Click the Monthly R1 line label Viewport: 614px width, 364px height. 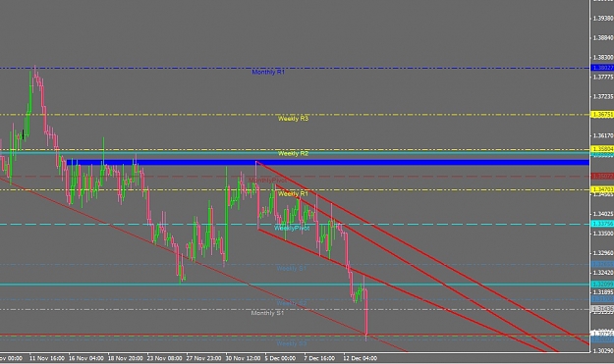[x=268, y=72]
